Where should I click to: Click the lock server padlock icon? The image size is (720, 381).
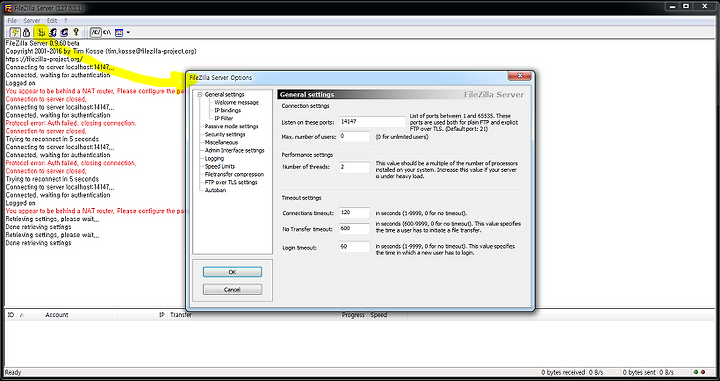pyautogui.click(x=26, y=33)
